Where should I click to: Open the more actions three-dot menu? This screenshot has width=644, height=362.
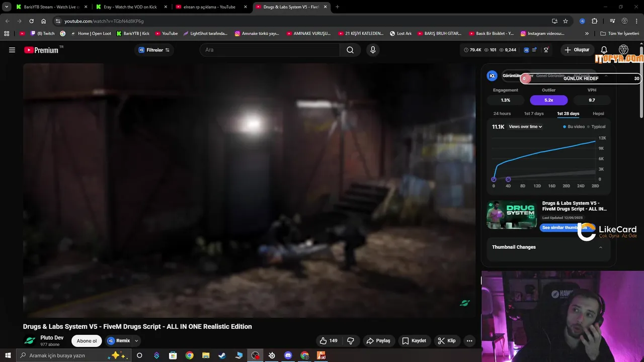(x=469, y=340)
